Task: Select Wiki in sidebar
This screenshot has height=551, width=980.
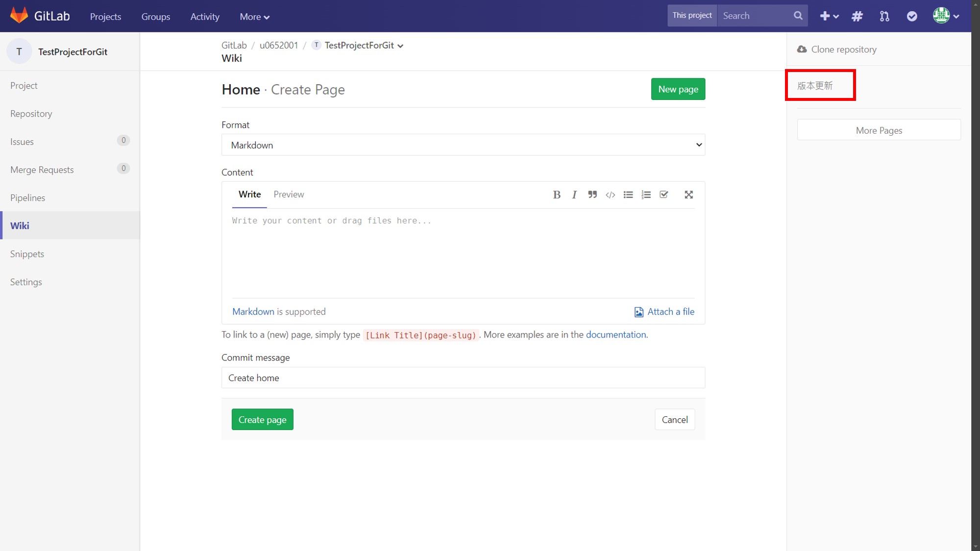Action: [70, 225]
